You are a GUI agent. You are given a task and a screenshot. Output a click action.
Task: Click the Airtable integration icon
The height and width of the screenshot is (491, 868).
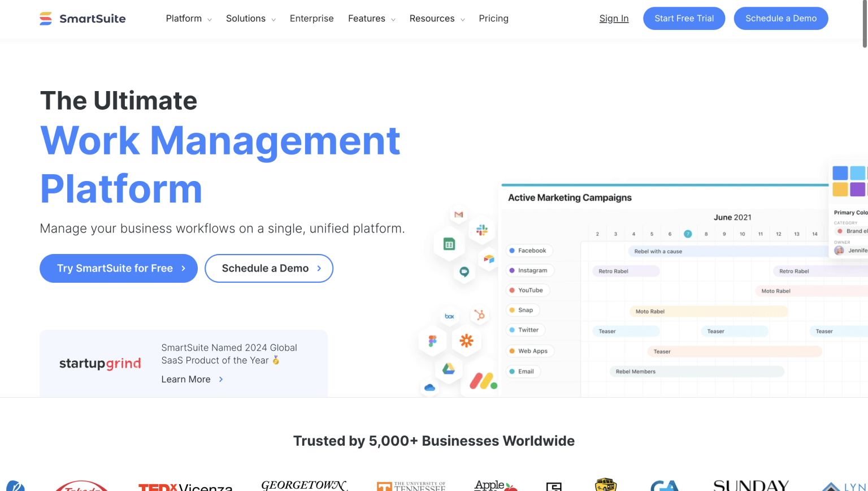(x=489, y=259)
